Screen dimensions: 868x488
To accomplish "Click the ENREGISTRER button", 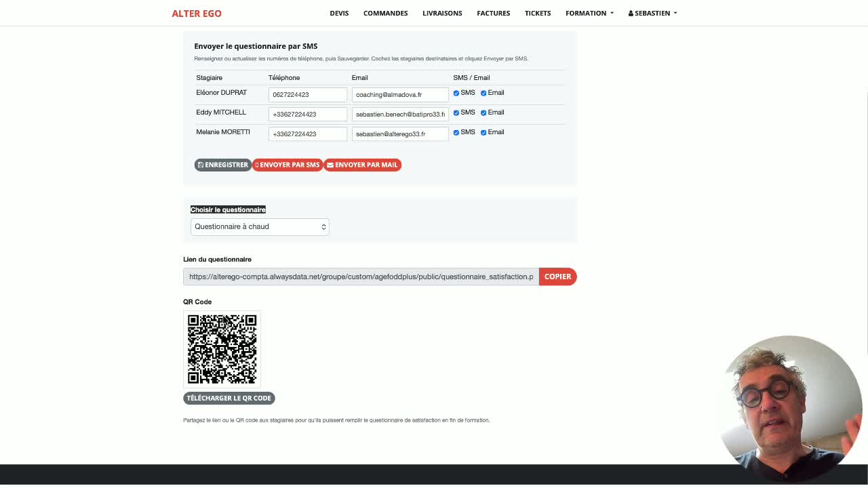I will pyautogui.click(x=223, y=165).
